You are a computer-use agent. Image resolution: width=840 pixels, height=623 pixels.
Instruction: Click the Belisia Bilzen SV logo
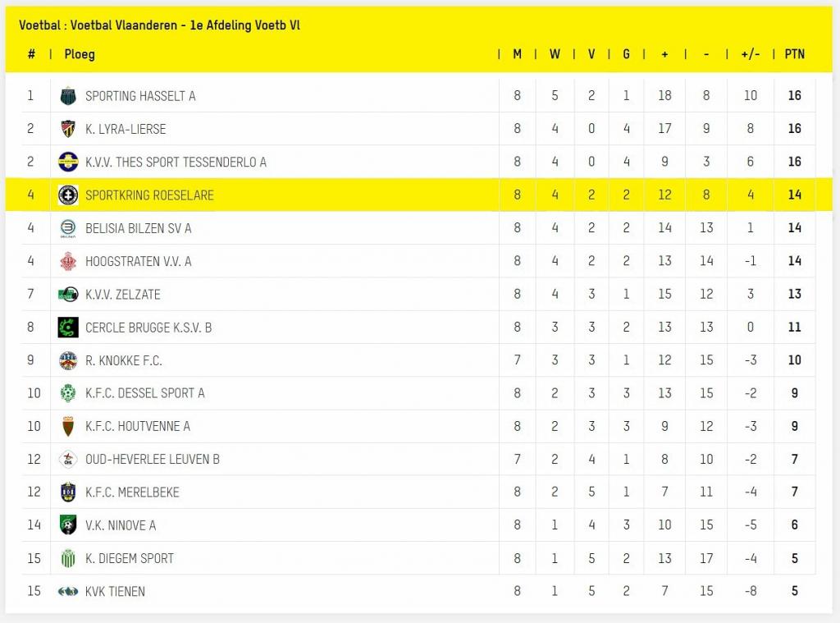(68, 228)
